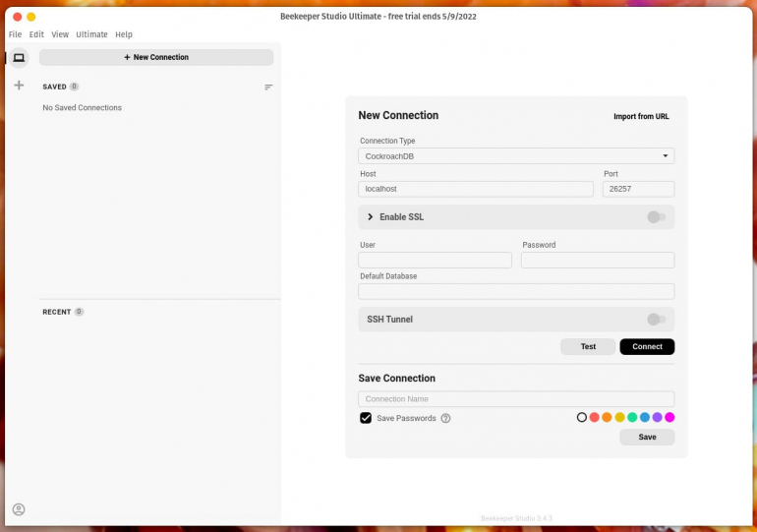Expand the Enable SSL chevron
Screen dimensions: 757x532
[371, 217]
